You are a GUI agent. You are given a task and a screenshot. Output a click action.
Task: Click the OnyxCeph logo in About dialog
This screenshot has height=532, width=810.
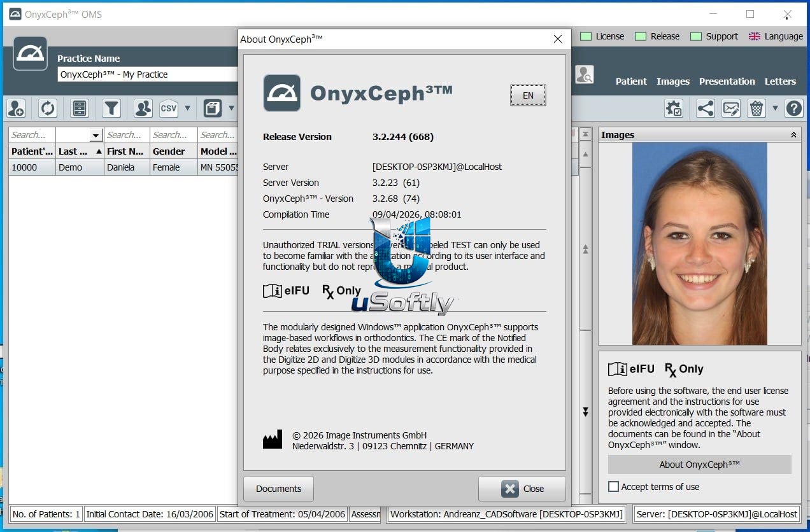coord(282,93)
